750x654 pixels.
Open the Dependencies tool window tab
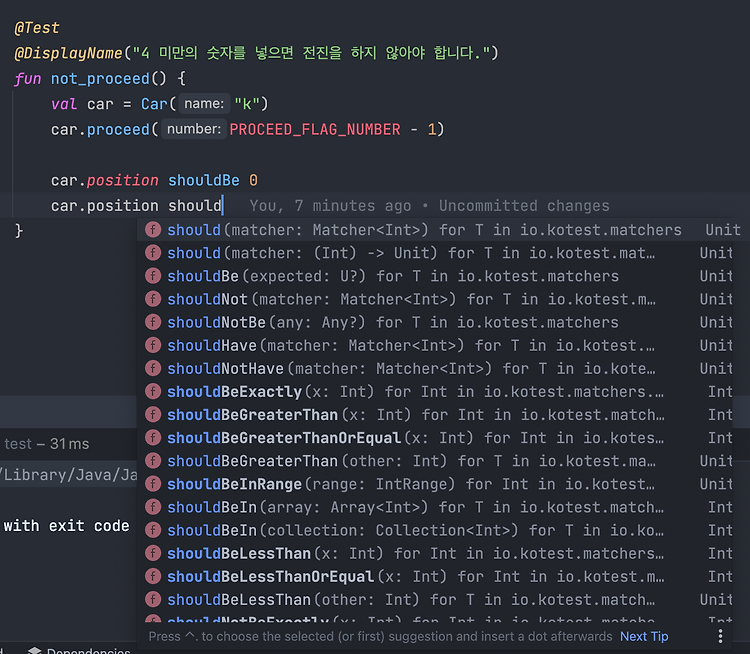(x=79, y=650)
